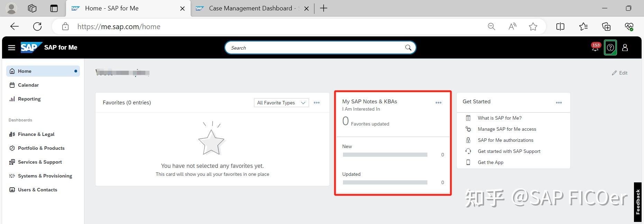Screen dimensions: 644x224
Task: Expand All Favorite Types dropdown
Action: [x=281, y=103]
